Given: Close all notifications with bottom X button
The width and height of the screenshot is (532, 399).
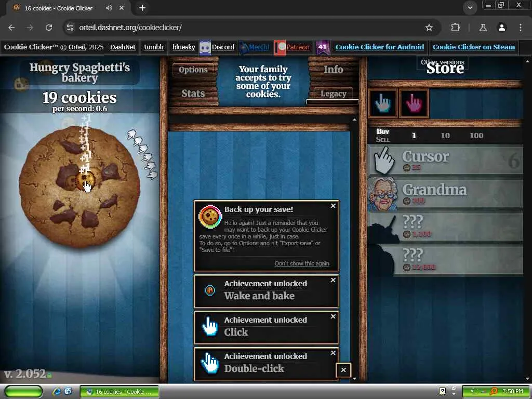Looking at the screenshot, I should (x=343, y=370).
